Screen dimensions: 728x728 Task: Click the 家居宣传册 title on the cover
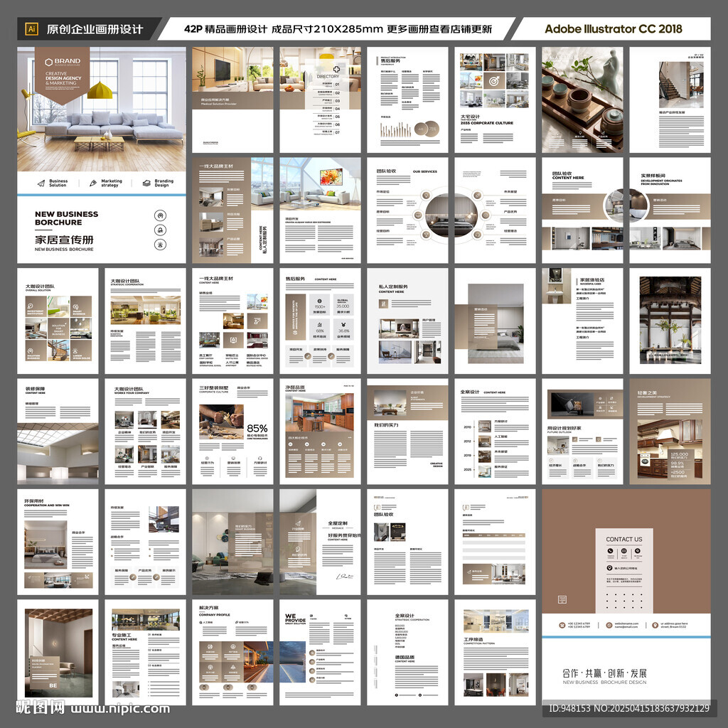click(x=64, y=240)
